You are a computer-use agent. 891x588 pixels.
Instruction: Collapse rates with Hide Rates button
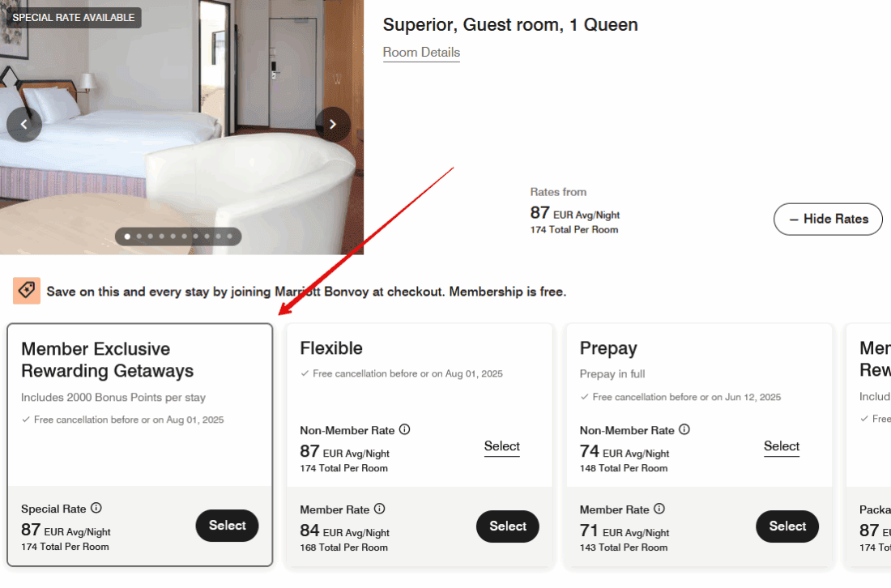[x=828, y=219]
